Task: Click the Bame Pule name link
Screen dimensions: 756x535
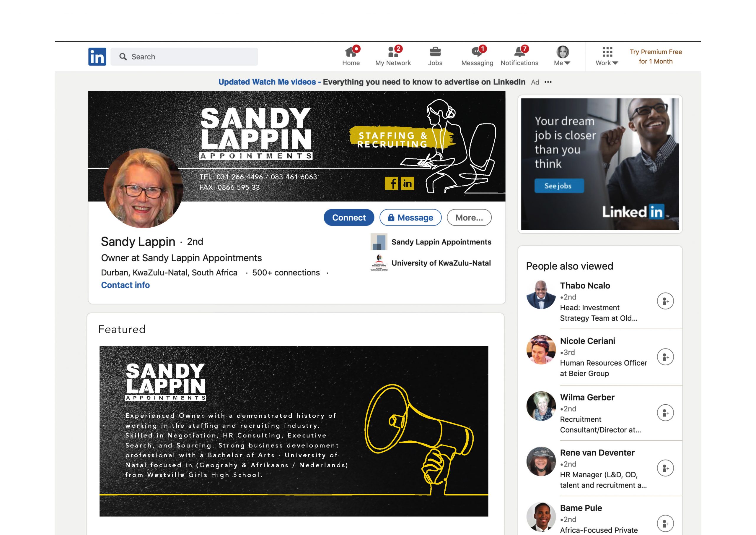Action: [581, 508]
